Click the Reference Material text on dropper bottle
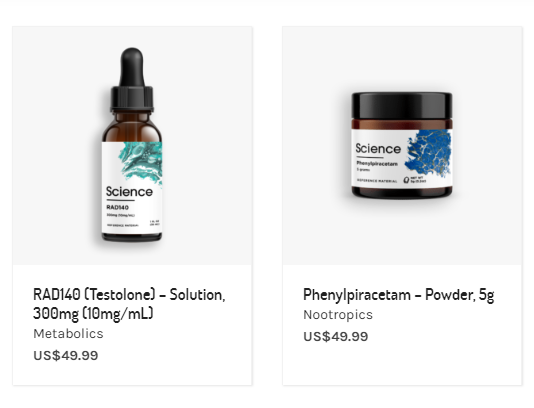The image size is (534, 408). point(123,225)
